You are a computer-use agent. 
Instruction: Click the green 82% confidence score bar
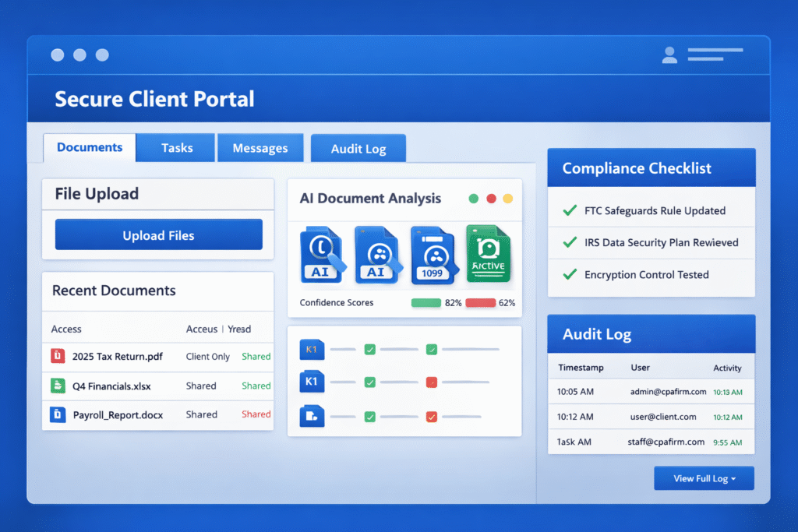pyautogui.click(x=425, y=302)
